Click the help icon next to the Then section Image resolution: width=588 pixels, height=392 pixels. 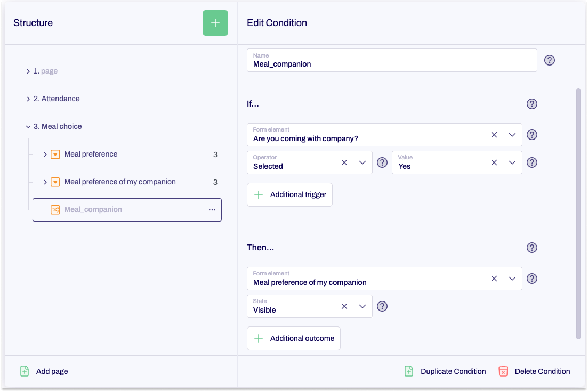[x=531, y=247]
